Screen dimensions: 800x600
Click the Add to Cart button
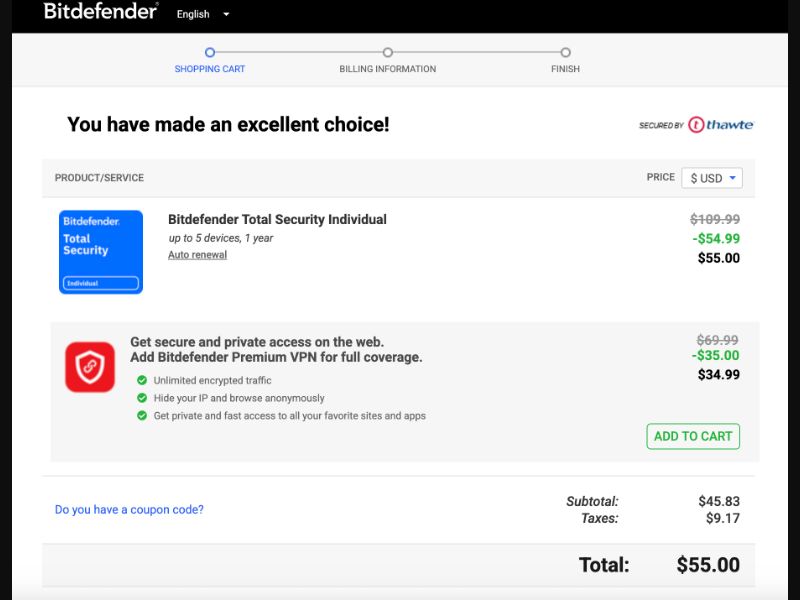click(693, 436)
